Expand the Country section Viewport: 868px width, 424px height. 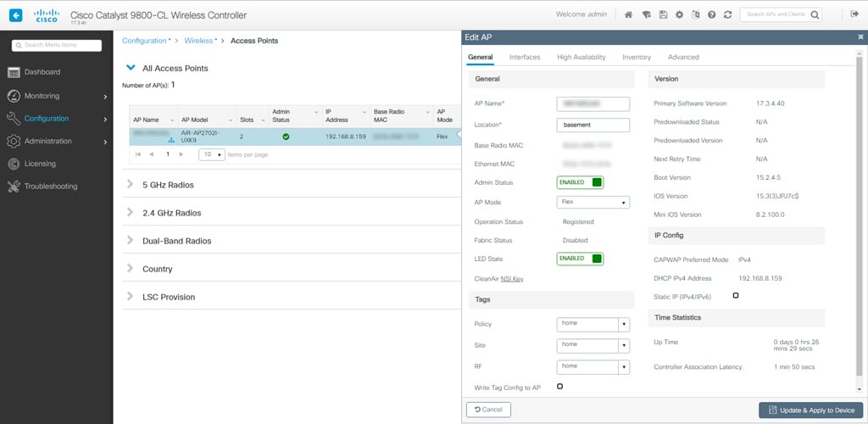[130, 268]
